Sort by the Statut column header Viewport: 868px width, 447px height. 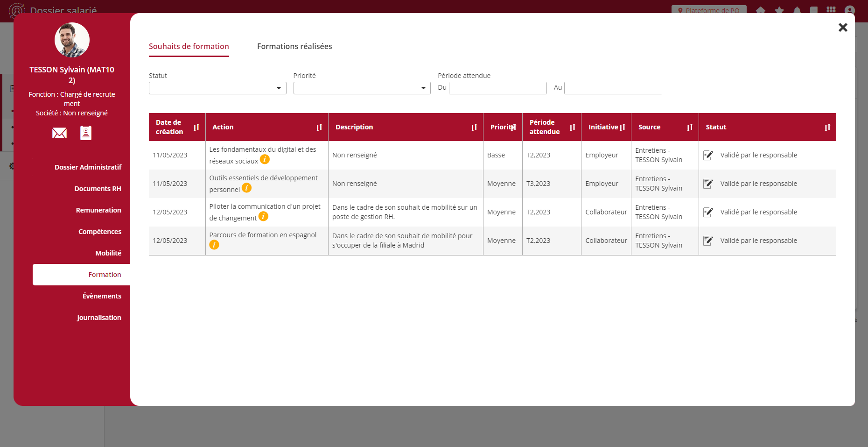click(827, 128)
